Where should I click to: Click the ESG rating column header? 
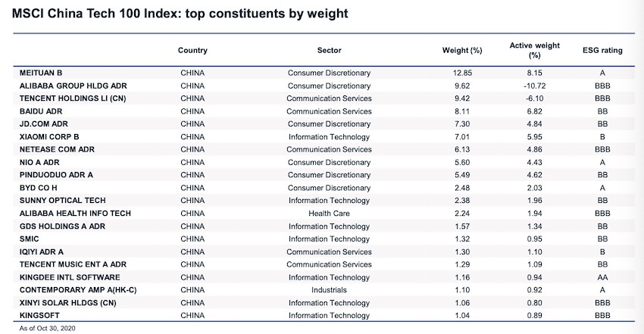point(603,51)
